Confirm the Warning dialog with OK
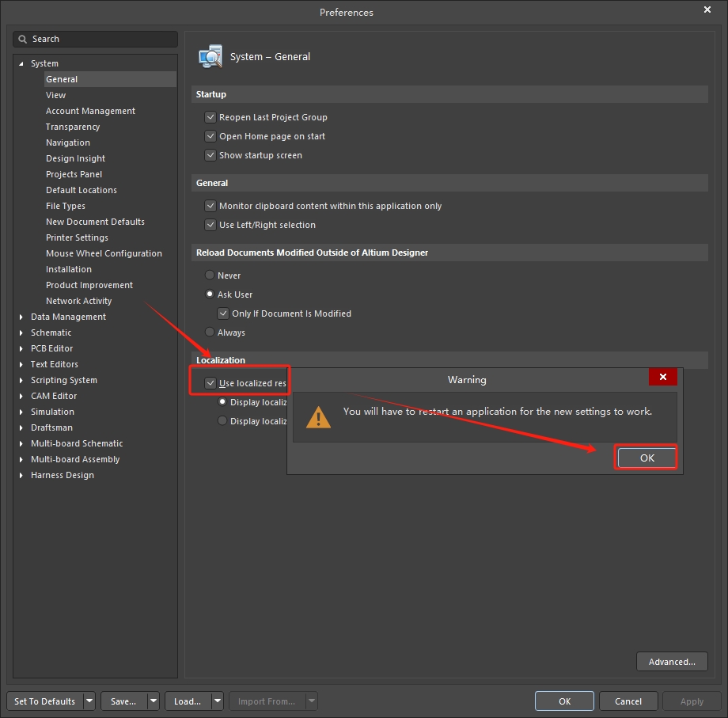728x718 pixels. 646,458
